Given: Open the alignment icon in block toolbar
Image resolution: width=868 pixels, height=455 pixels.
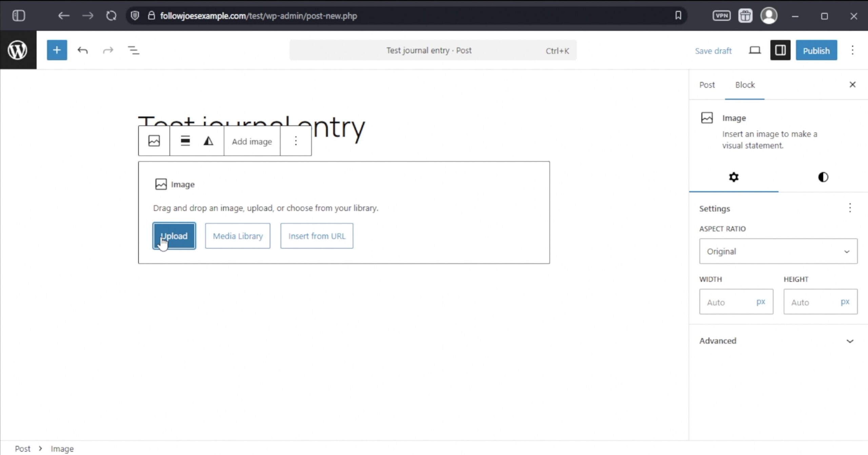Looking at the screenshot, I should [185, 141].
